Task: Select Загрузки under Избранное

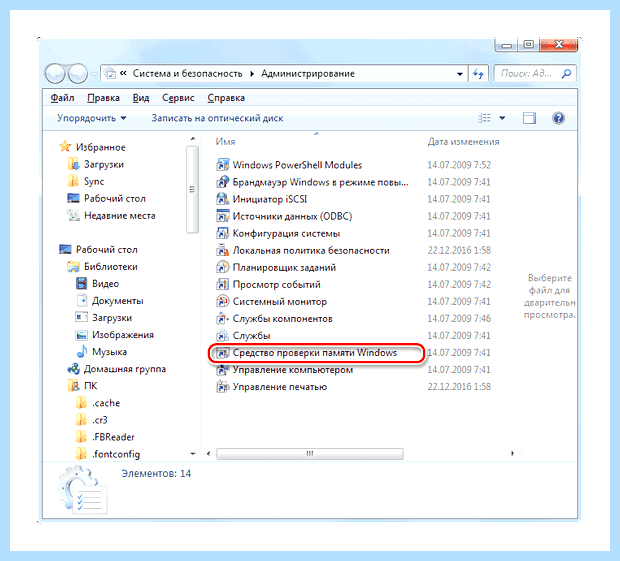Action: pyautogui.click(x=104, y=164)
